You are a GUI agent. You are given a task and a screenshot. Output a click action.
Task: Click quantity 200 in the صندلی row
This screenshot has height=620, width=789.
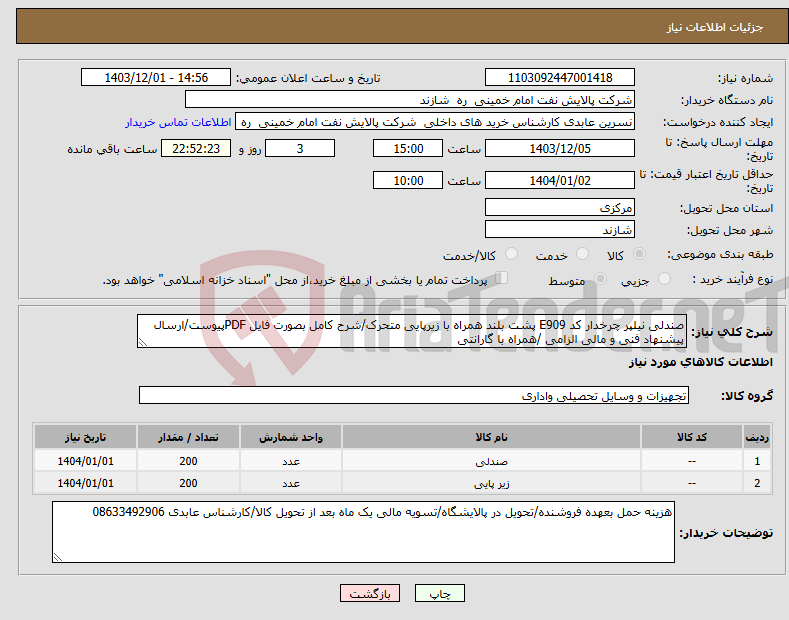click(x=188, y=460)
